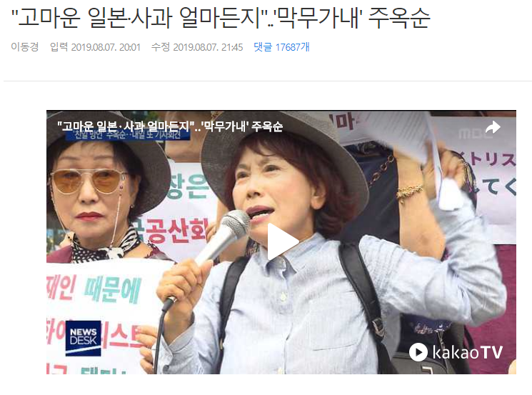The image size is (532, 395).
Task: Click the NEWS DESK logo badge
Action: (x=83, y=338)
